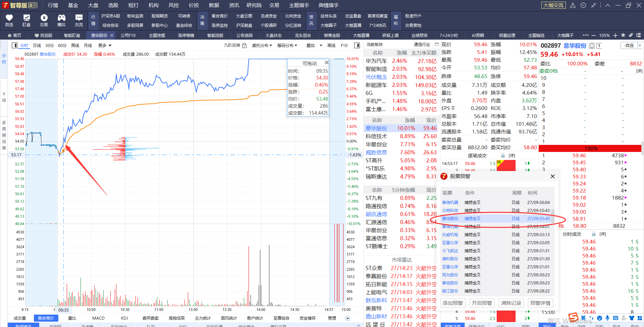The width and height of the screenshot is (644, 327).
Task: Click the exclamation info icon beside 意华股份
Action: coord(599,46)
